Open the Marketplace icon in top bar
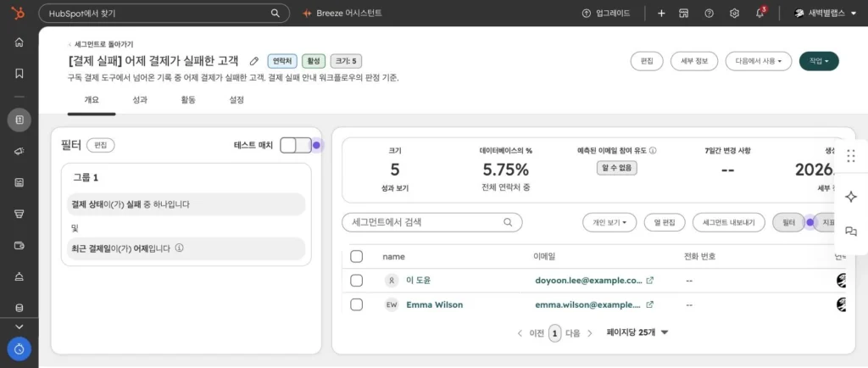 click(x=684, y=14)
